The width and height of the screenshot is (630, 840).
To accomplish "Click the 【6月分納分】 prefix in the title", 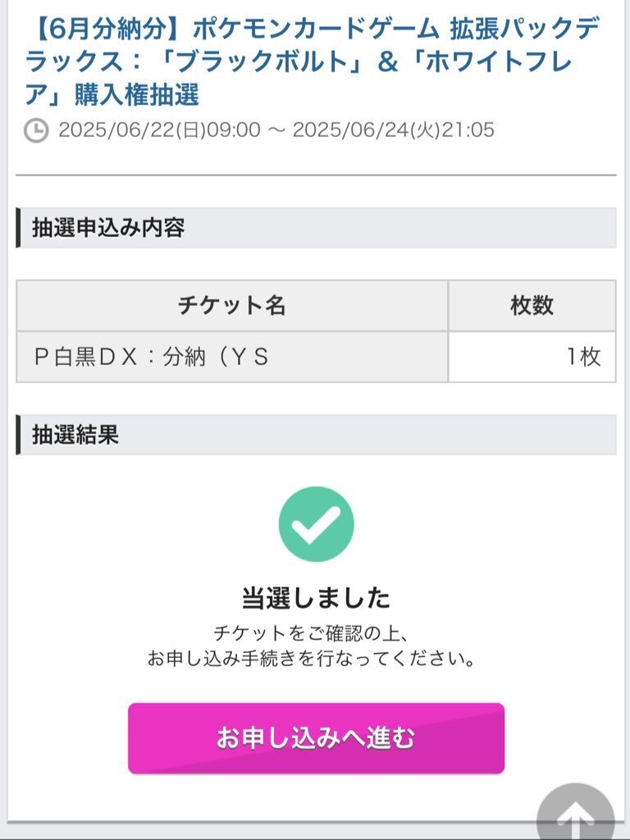I will coord(107,29).
